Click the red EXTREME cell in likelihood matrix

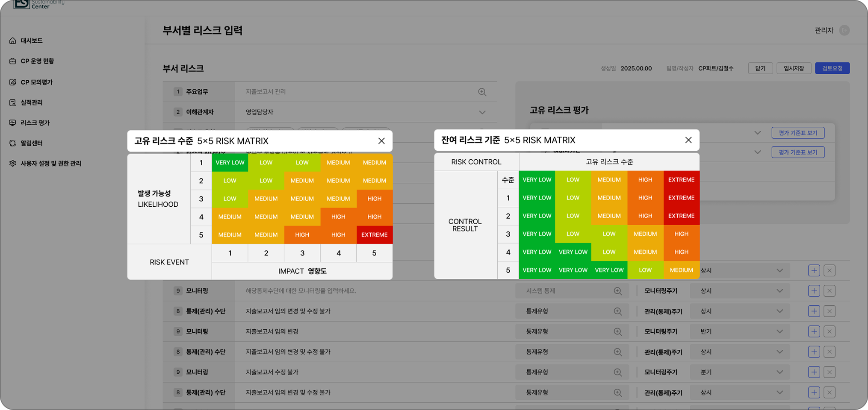tap(374, 235)
